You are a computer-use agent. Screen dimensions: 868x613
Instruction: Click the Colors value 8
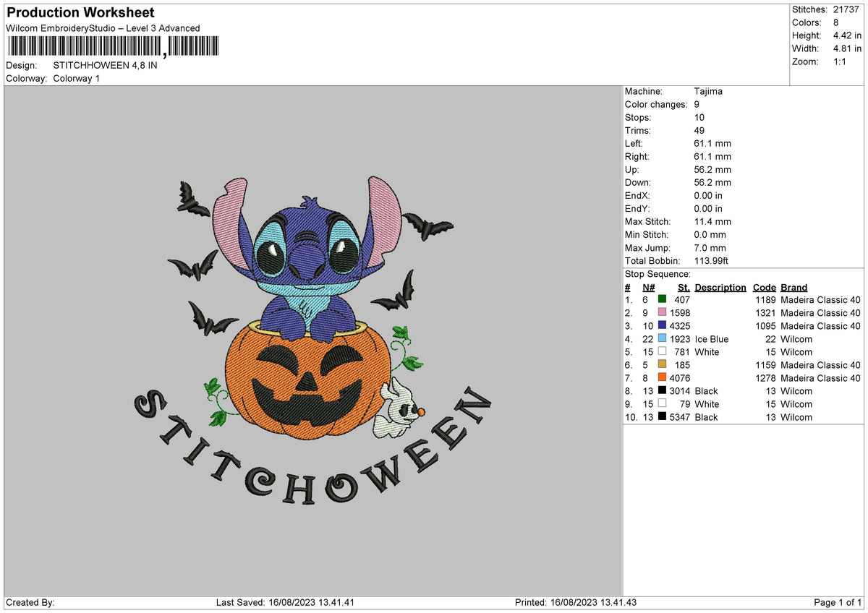click(835, 22)
